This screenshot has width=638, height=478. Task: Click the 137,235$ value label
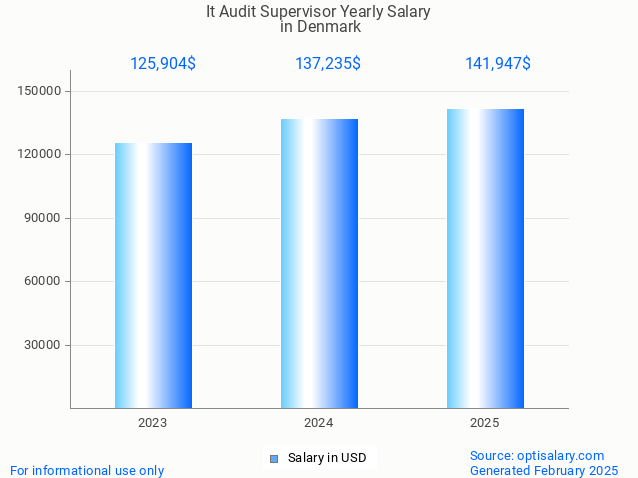(x=328, y=64)
